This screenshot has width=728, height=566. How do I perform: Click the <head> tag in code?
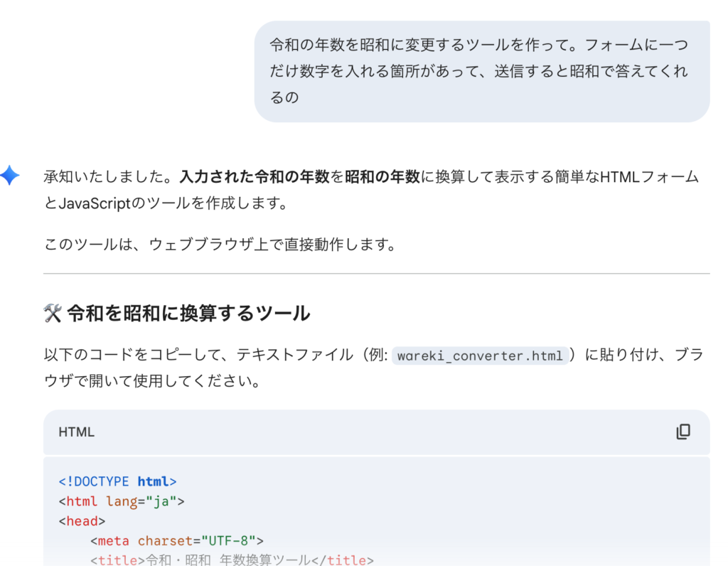(82, 521)
